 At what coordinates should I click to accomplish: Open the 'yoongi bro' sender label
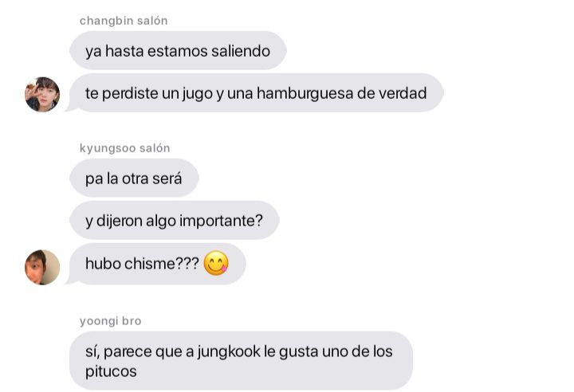111,321
